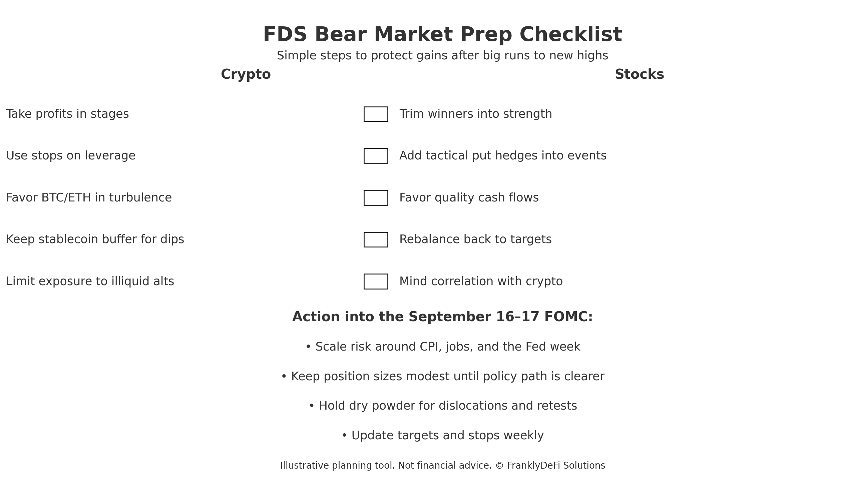This screenshot has height=504, width=842.
Task: Select Update targets and stops weekly bullet
Action: 442,435
